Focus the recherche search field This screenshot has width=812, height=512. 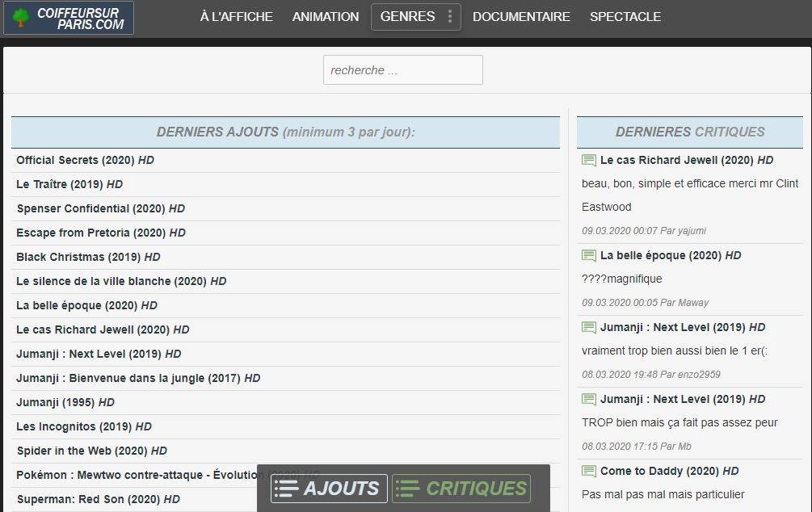(402, 70)
